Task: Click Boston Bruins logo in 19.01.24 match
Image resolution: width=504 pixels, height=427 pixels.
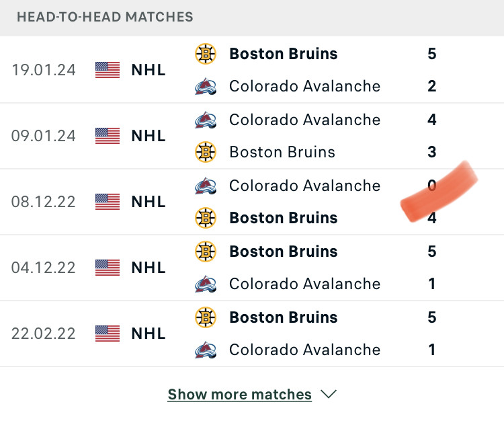Action: 206,54
